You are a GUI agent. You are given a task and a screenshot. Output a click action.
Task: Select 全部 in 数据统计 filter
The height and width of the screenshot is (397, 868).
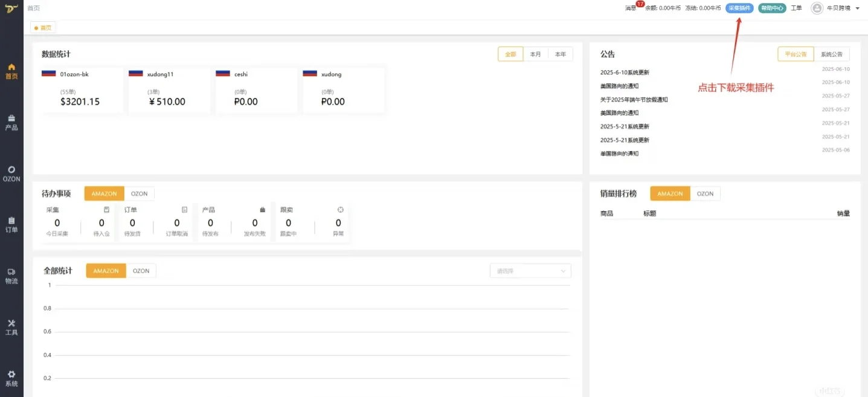510,54
